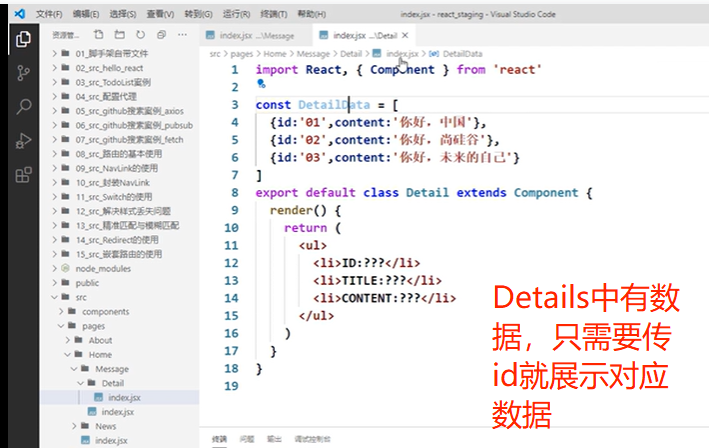Select the 15_src_嵌套路由的使用 folder

(118, 254)
